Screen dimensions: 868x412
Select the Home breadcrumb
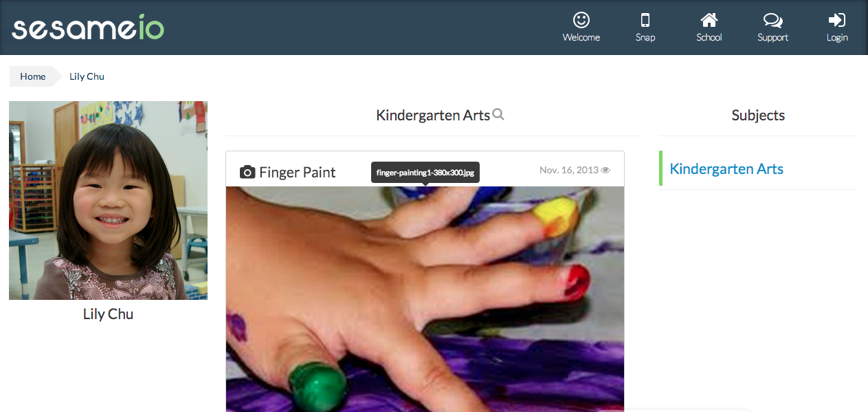[x=33, y=76]
